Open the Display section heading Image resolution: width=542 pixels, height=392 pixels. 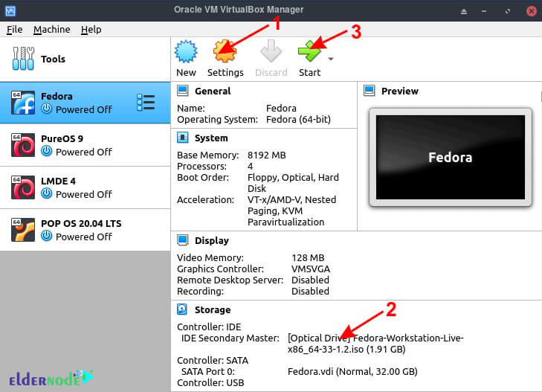212,240
